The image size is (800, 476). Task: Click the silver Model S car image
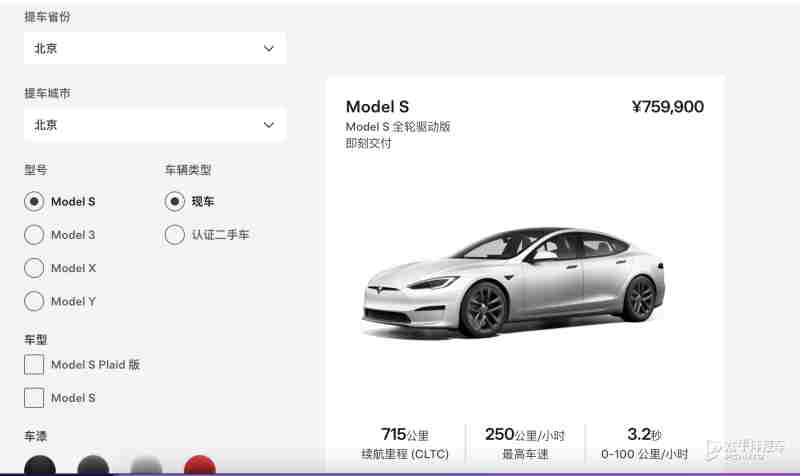(x=513, y=283)
